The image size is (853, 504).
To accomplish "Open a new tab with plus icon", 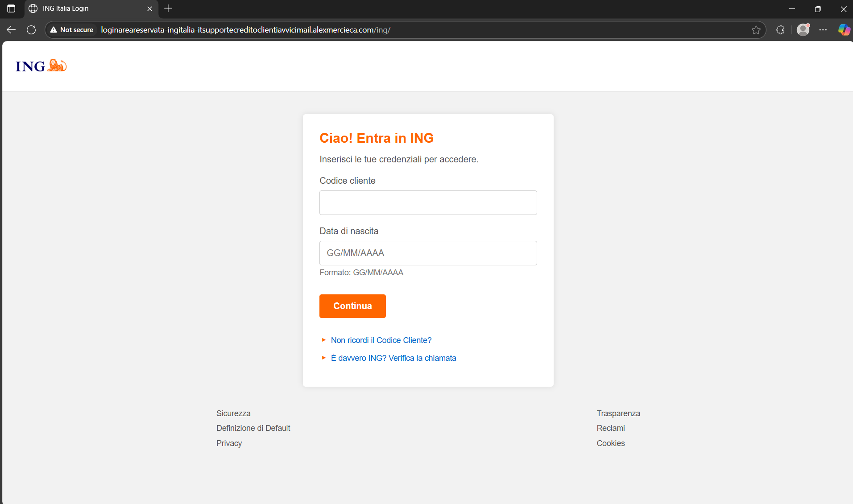I will click(x=168, y=8).
